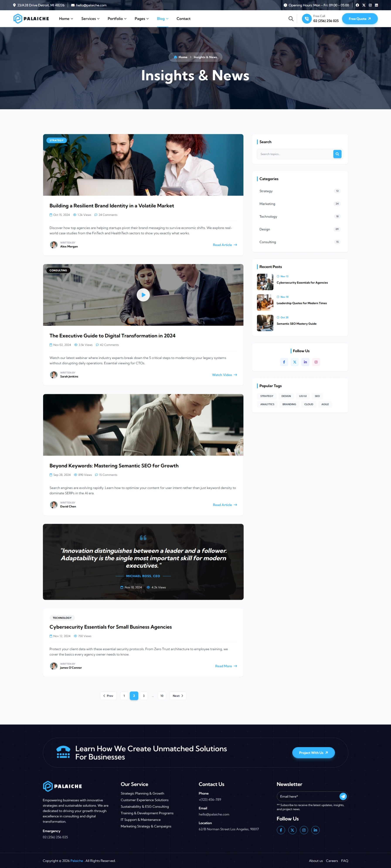This screenshot has height=868, width=391.
Task: Click the STRATEGY badge on first post
Action: pyautogui.click(x=57, y=140)
